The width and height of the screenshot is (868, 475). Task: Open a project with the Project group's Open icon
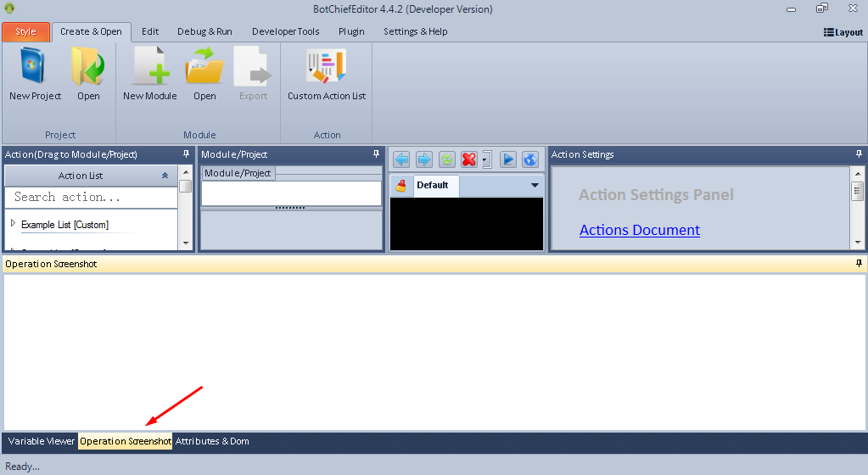pyautogui.click(x=88, y=68)
